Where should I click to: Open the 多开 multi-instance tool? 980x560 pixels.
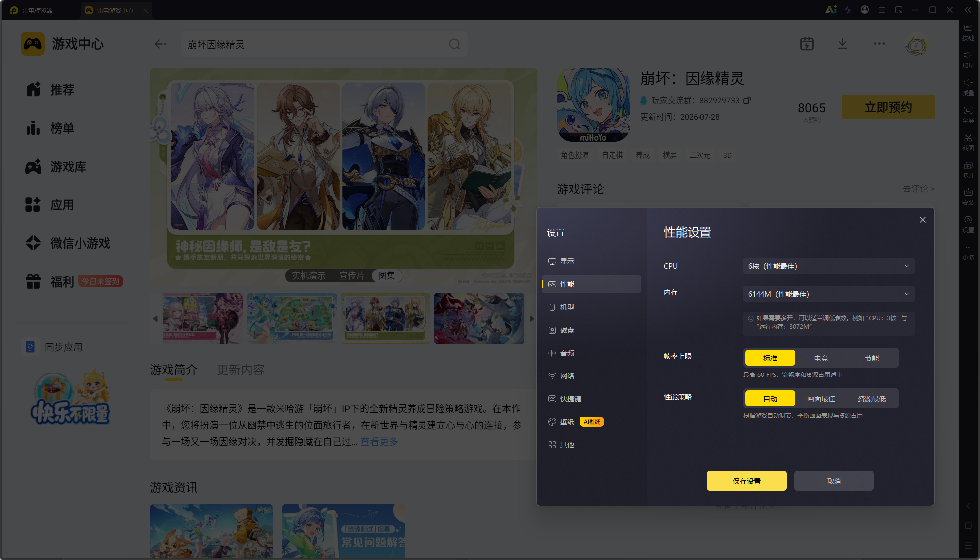(x=968, y=170)
